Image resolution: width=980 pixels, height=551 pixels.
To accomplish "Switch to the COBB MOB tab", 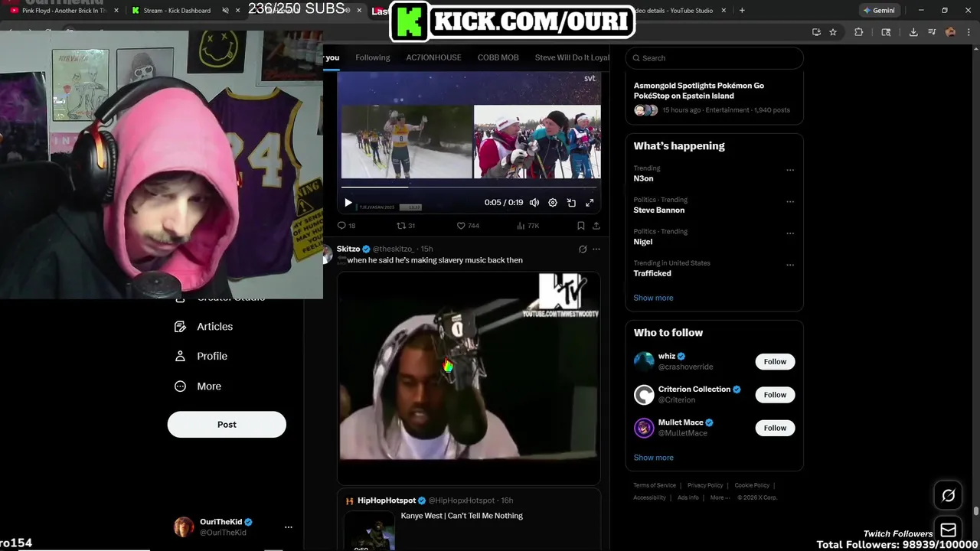I will click(x=498, y=57).
